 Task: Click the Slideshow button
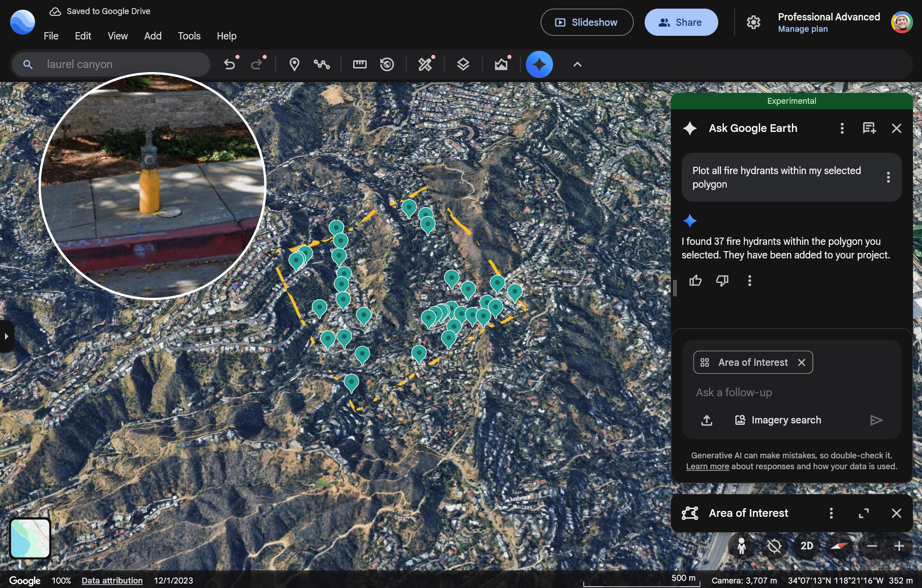(587, 22)
